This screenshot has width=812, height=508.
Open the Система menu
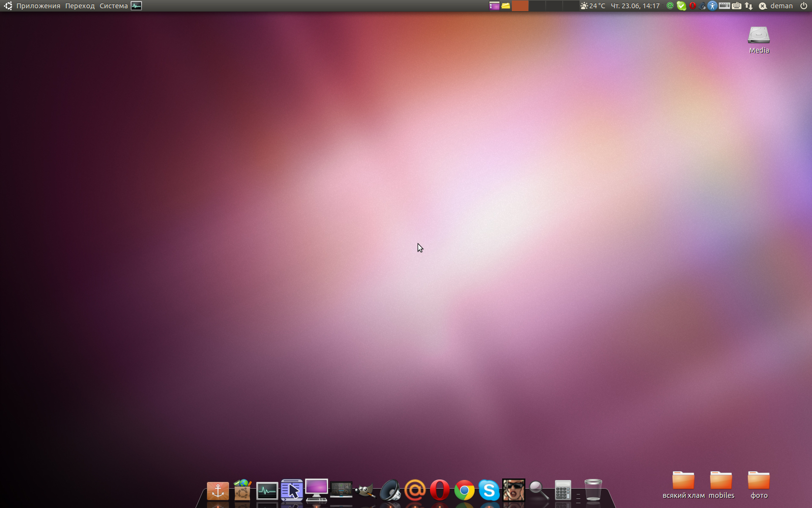point(114,6)
